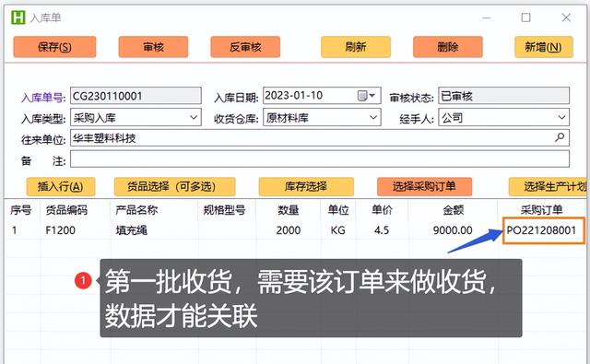Click the purple 入库单号 label
The height and width of the screenshot is (364, 590).
pyautogui.click(x=43, y=98)
